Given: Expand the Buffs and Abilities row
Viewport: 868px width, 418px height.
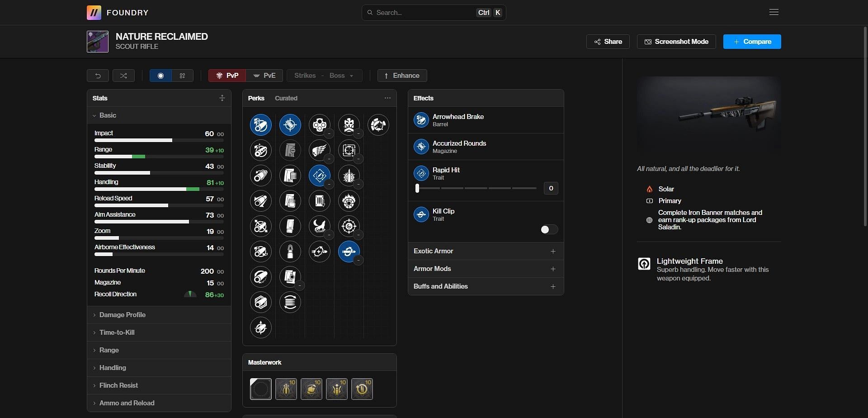Looking at the screenshot, I should tap(486, 286).
